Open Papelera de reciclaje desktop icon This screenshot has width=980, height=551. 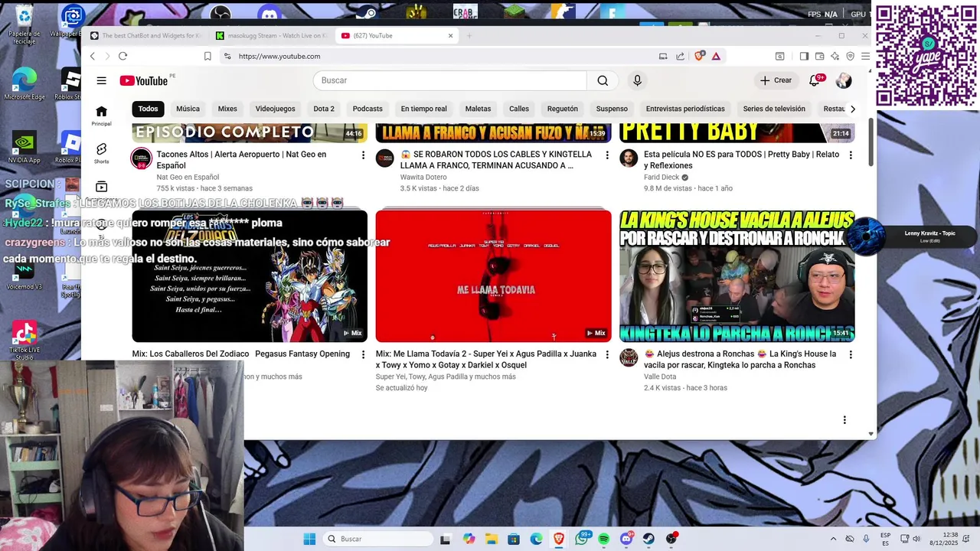click(x=24, y=24)
